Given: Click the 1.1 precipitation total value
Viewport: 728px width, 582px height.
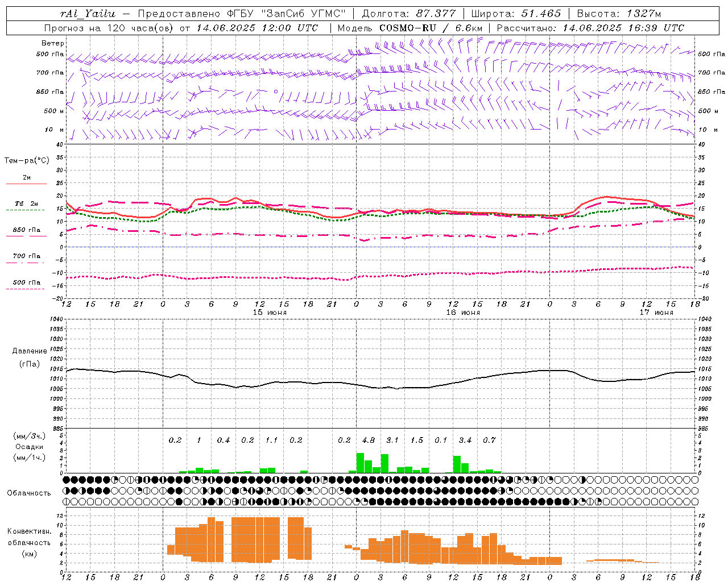Looking at the screenshot, I should (272, 440).
